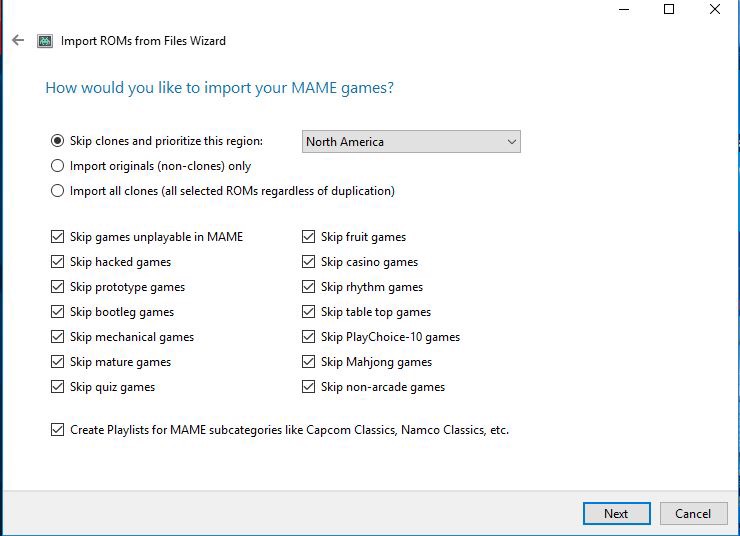Click the Cancel button
Image resolution: width=740 pixels, height=536 pixels.
693,513
